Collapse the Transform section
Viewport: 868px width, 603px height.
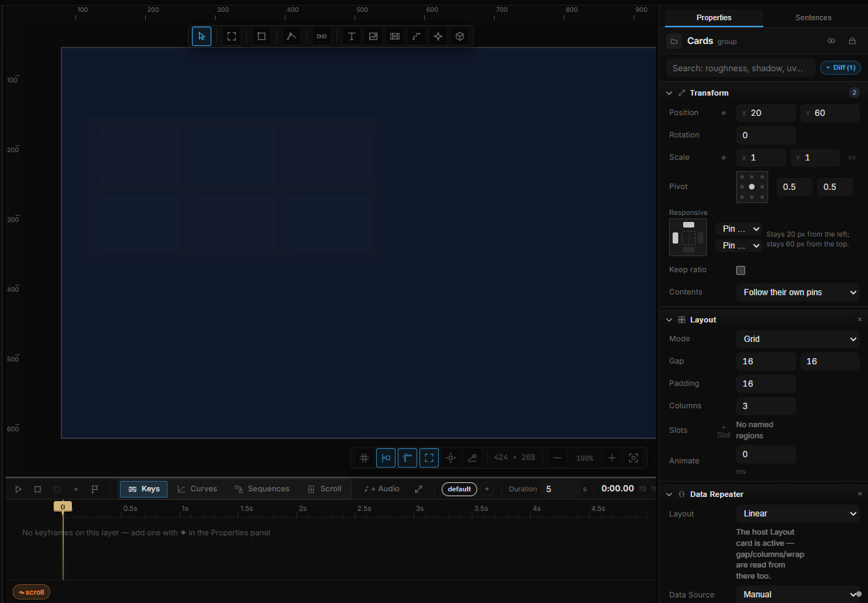[x=669, y=93]
